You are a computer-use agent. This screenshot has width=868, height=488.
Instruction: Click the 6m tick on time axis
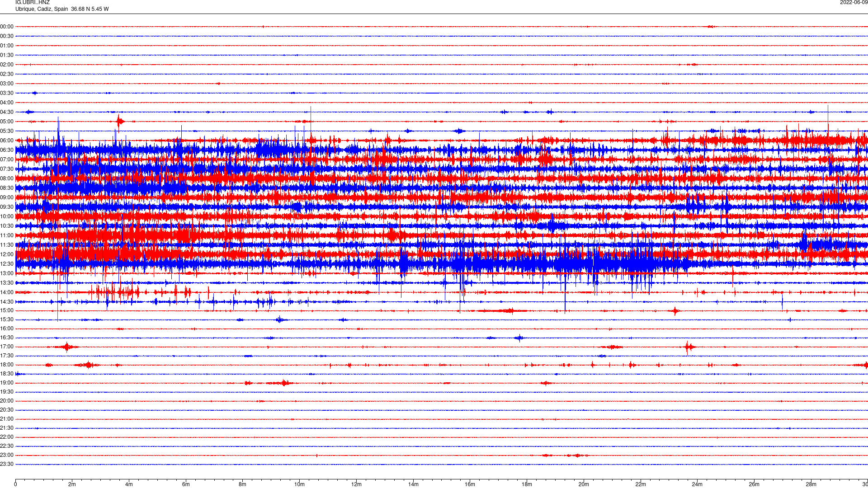[x=186, y=484]
